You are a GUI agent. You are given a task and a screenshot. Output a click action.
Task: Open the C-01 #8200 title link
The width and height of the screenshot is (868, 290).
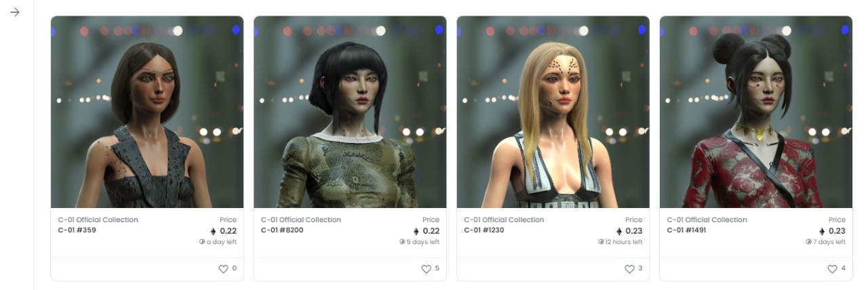click(282, 230)
